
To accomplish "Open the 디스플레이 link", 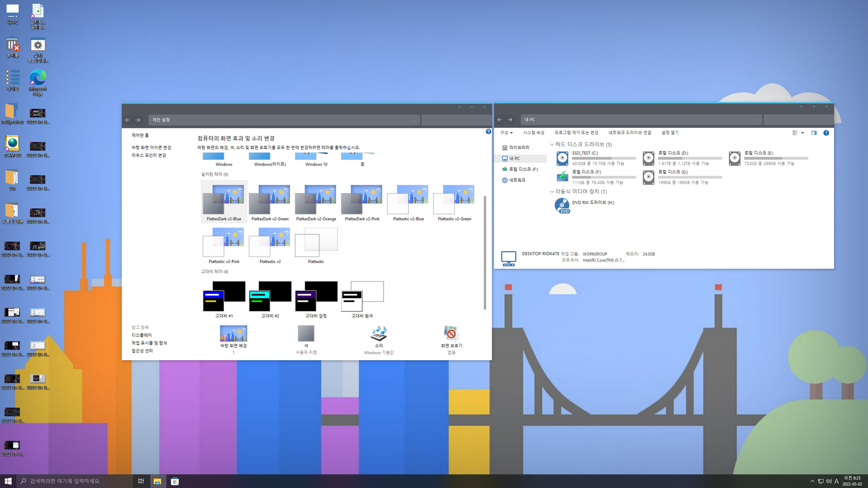I will point(141,335).
